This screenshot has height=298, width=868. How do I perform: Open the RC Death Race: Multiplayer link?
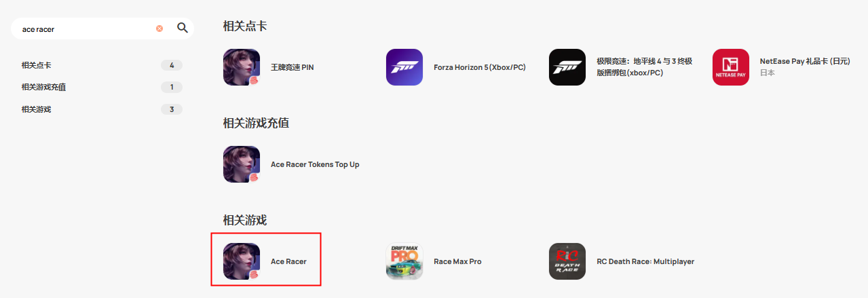click(x=645, y=261)
